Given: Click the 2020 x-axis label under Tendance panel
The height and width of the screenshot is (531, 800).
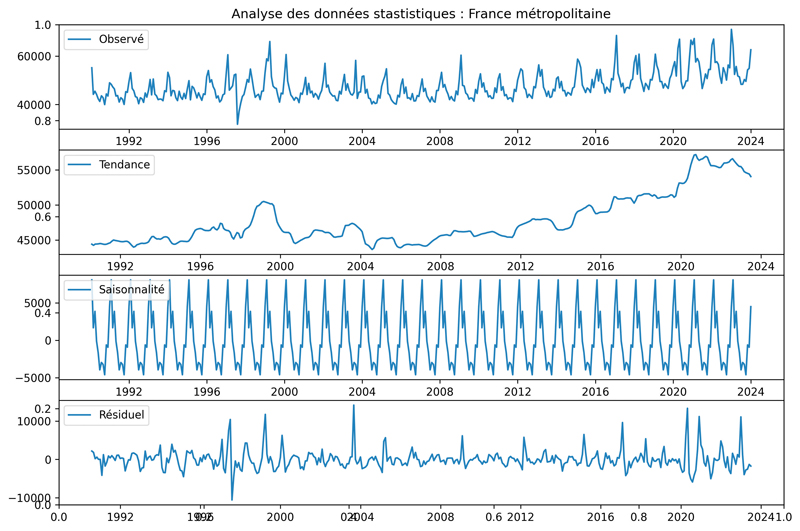Looking at the screenshot, I should click(x=681, y=266).
